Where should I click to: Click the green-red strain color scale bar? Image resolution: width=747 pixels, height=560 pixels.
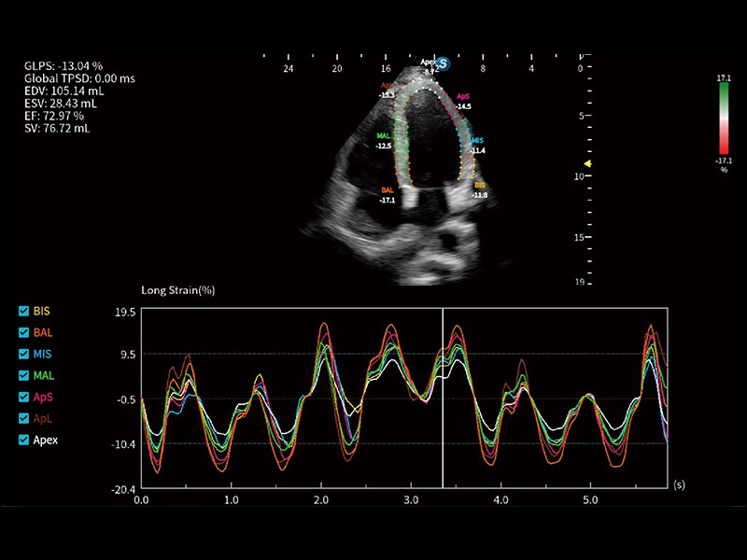(722, 123)
